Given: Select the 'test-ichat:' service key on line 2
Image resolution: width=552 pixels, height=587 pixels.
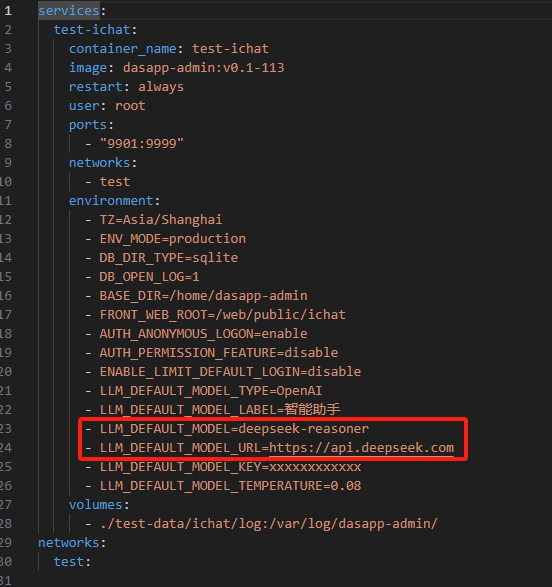Looking at the screenshot, I should tap(95, 30).
